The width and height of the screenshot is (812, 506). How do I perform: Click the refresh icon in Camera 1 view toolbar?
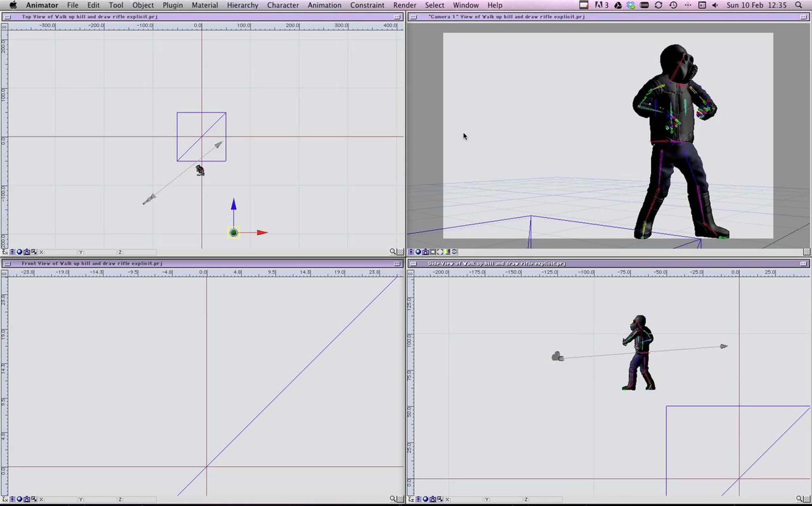454,252
